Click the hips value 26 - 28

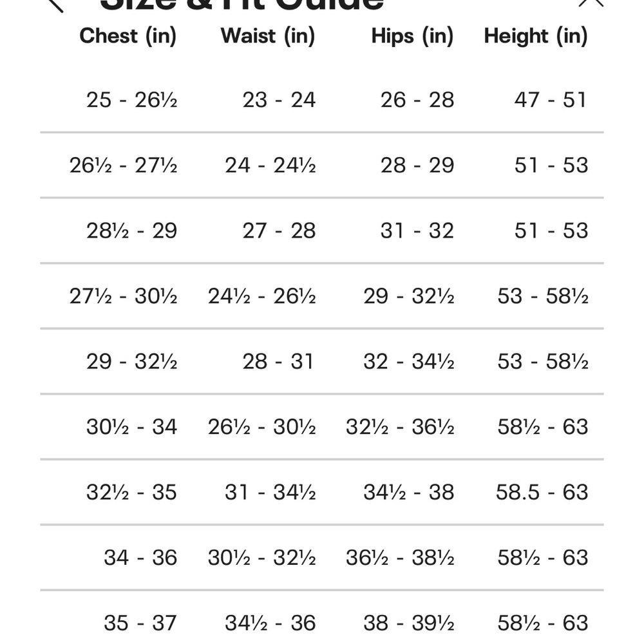pyautogui.click(x=417, y=100)
